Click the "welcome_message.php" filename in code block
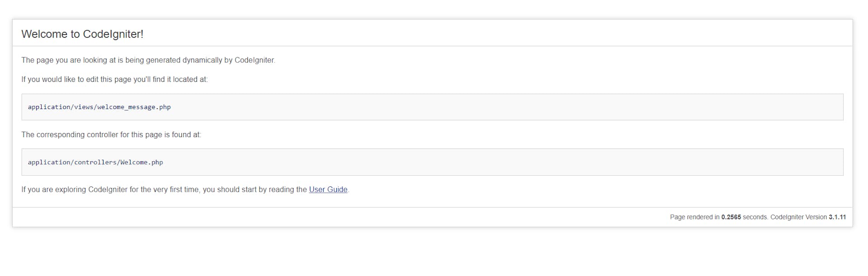 coord(134,107)
